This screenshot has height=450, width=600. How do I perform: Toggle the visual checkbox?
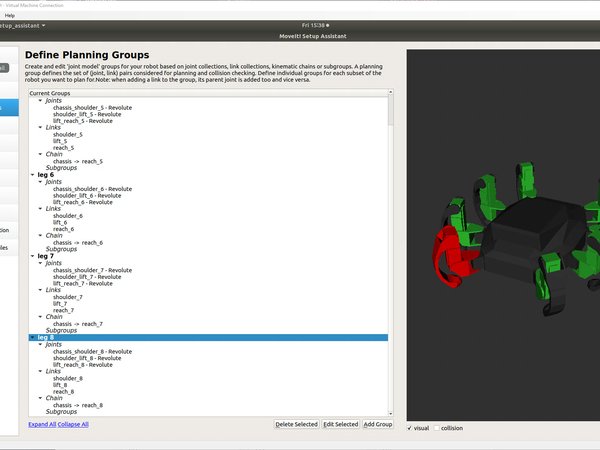tap(411, 428)
